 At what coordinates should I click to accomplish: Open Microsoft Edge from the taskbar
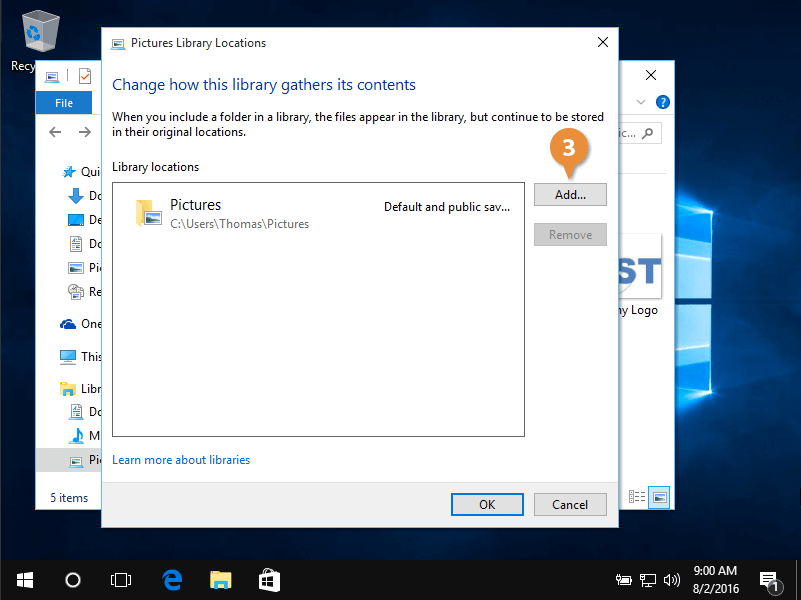(171, 579)
